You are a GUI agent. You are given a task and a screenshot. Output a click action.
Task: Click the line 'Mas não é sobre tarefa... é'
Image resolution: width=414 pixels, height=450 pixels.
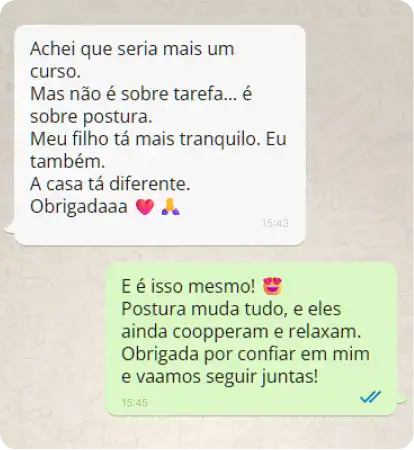pos(141,94)
